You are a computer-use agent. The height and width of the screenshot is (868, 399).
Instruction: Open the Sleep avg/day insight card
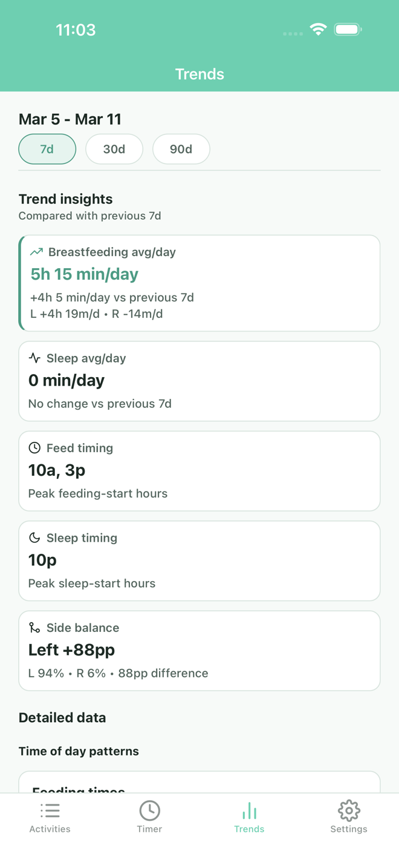[x=199, y=381]
